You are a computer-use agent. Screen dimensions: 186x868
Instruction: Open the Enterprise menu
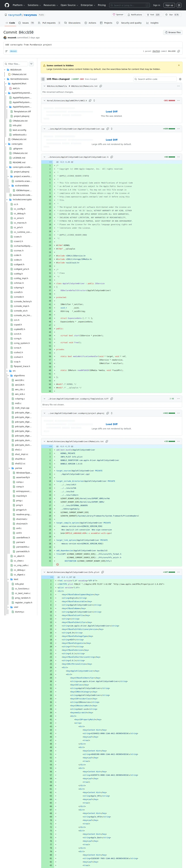click(88, 5)
